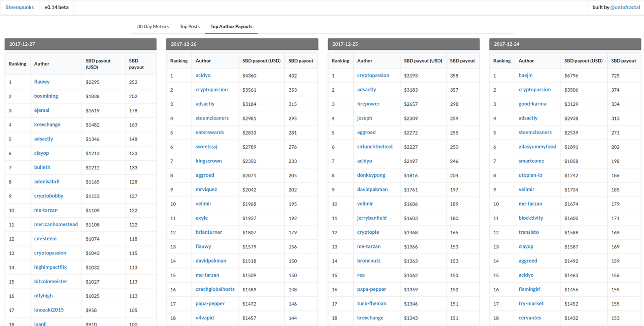This screenshot has width=644, height=326.
Task: Click the cryptopie author link
Action: click(368, 232)
